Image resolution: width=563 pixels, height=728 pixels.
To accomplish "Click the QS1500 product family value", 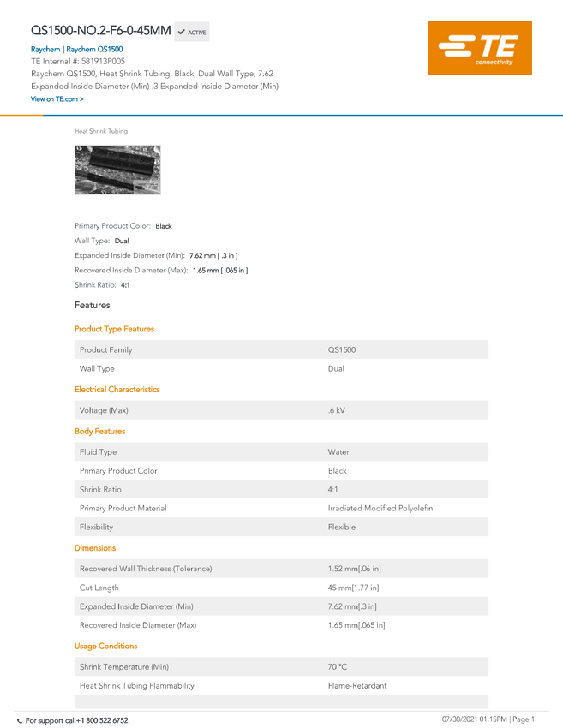I will (x=342, y=349).
